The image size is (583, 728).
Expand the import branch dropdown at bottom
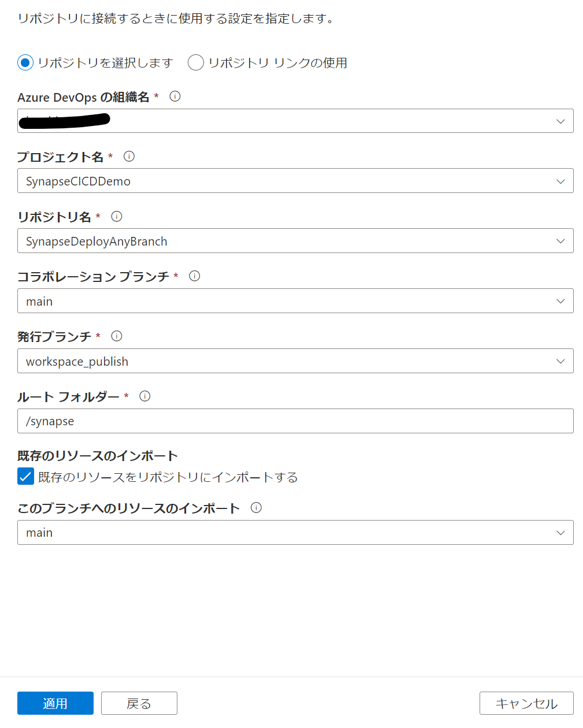(559, 532)
